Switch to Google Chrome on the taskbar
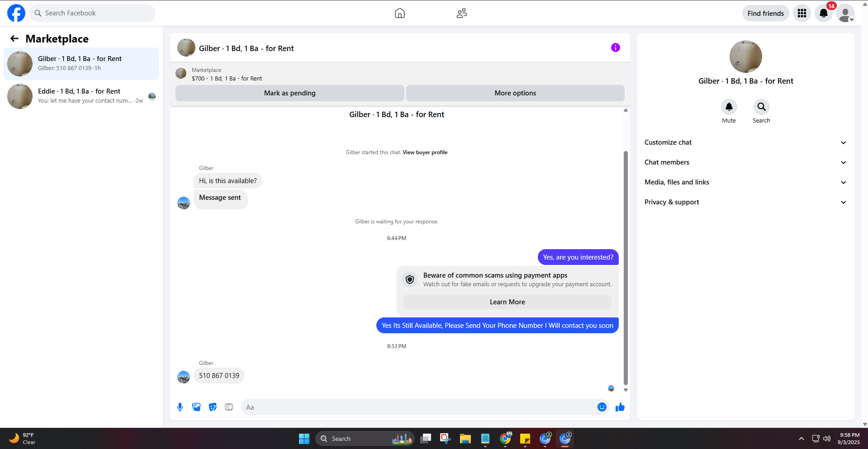868x449 pixels. (505, 439)
